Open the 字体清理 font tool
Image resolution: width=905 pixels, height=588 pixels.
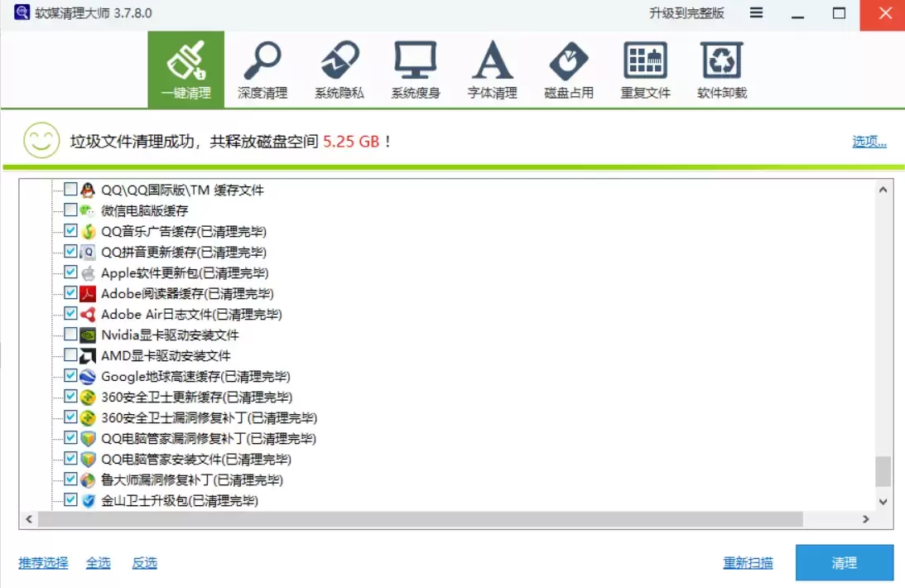coord(493,70)
